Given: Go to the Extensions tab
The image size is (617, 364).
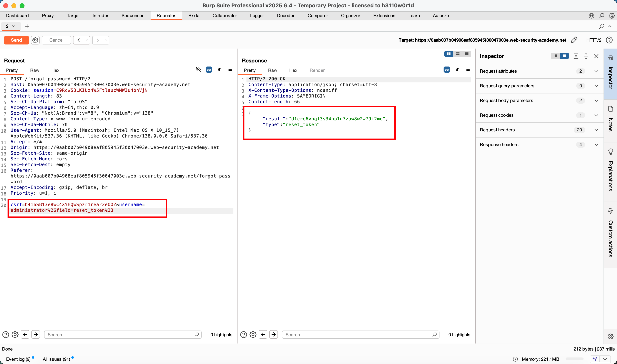Looking at the screenshot, I should (x=384, y=16).
